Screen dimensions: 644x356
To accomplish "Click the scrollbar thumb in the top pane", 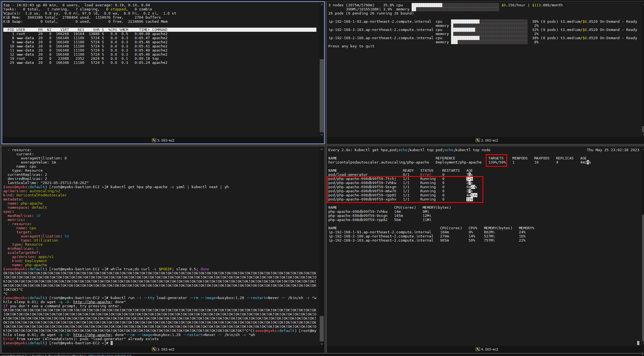I will click(322, 95).
